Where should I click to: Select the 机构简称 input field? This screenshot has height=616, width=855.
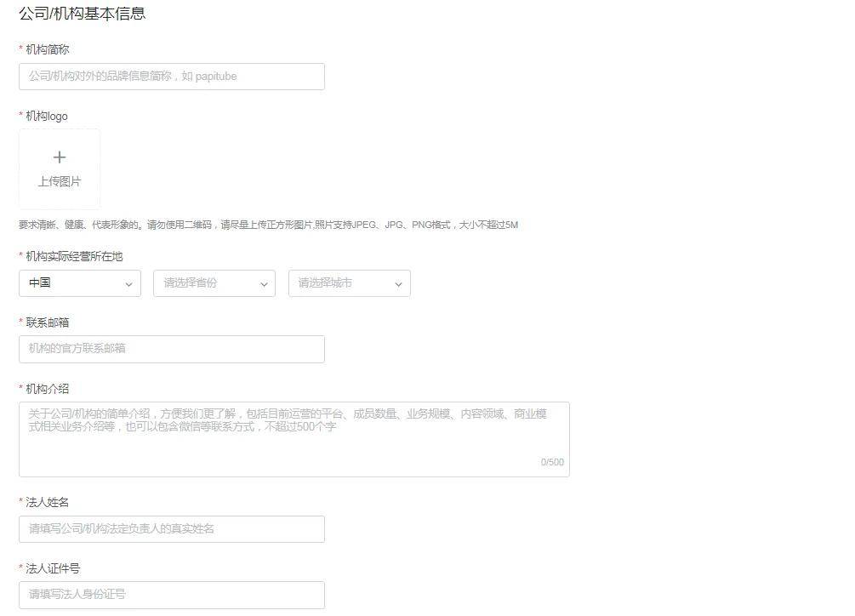(170, 77)
